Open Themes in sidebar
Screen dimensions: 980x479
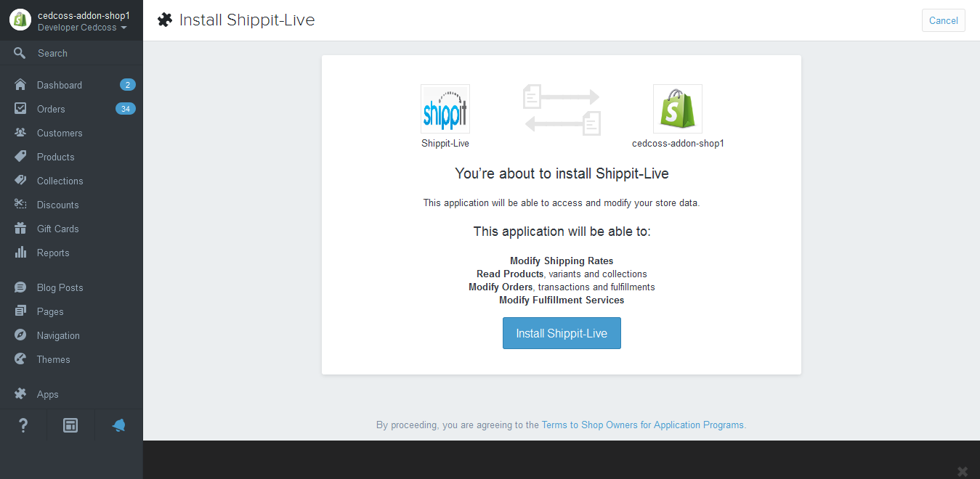(x=54, y=359)
